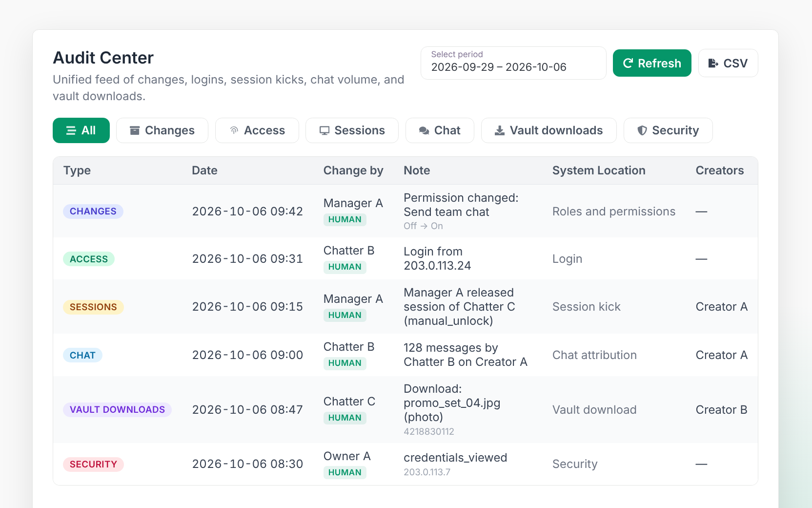The height and width of the screenshot is (508, 812).
Task: Click 'Creator B' in vault download row
Action: coord(722,410)
